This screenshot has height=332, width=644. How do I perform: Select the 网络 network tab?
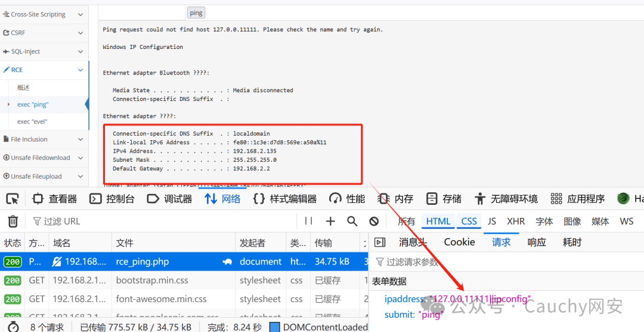point(222,199)
